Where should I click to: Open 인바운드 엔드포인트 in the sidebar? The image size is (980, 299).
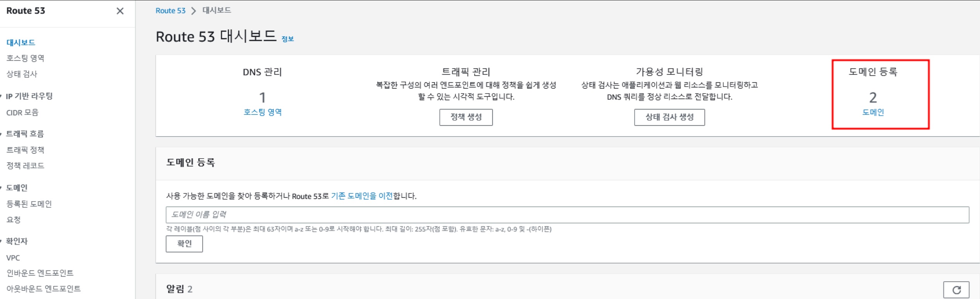[x=40, y=273]
